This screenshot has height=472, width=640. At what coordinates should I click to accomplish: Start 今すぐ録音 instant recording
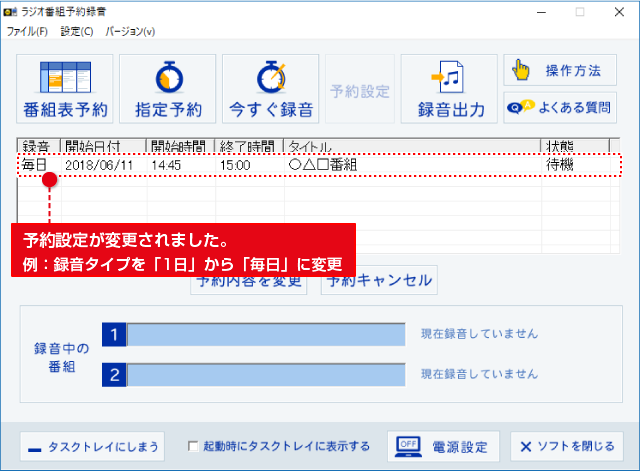coord(270,89)
